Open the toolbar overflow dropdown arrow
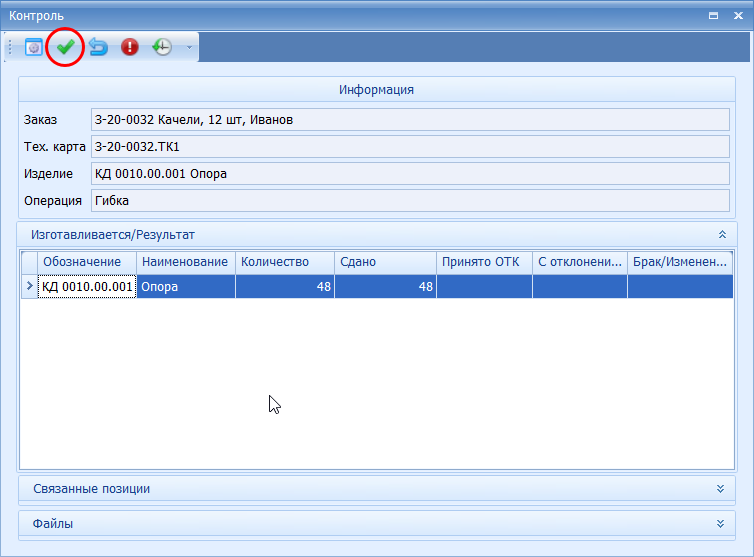The image size is (754, 557). pyautogui.click(x=189, y=47)
